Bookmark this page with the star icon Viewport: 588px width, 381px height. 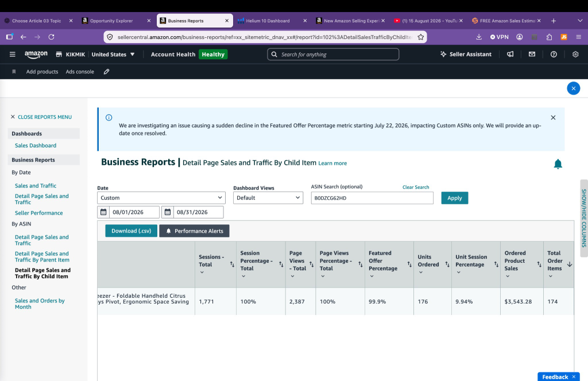point(421,37)
